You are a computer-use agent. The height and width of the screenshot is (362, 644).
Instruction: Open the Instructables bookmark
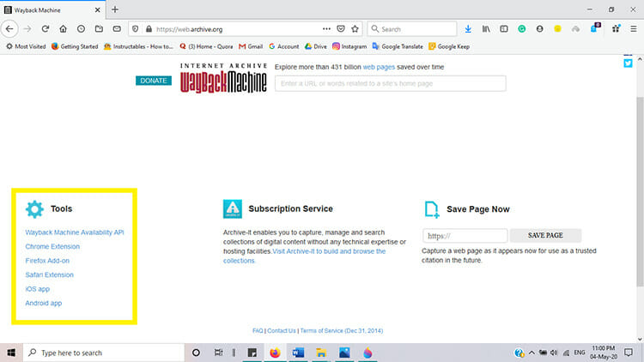[138, 47]
